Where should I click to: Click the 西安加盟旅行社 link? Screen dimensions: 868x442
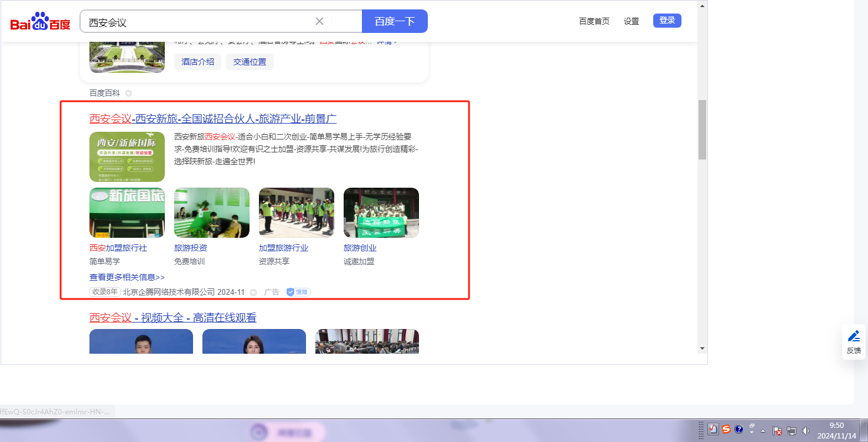pyautogui.click(x=118, y=248)
